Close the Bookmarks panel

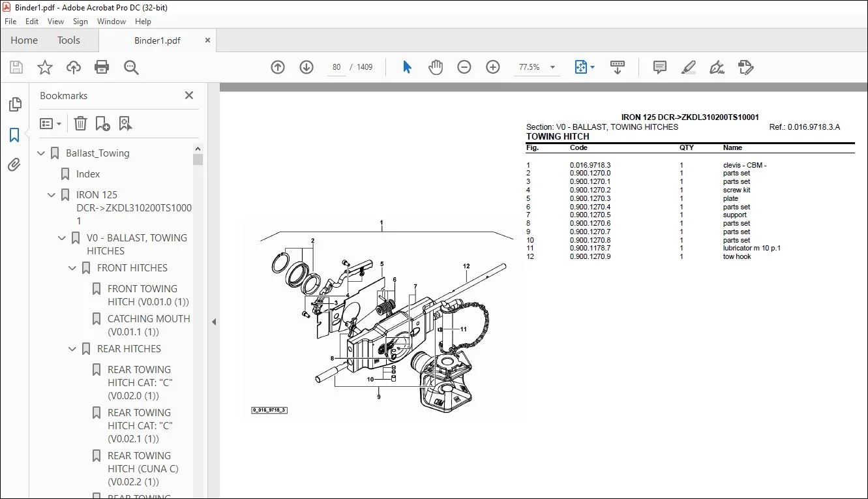189,95
